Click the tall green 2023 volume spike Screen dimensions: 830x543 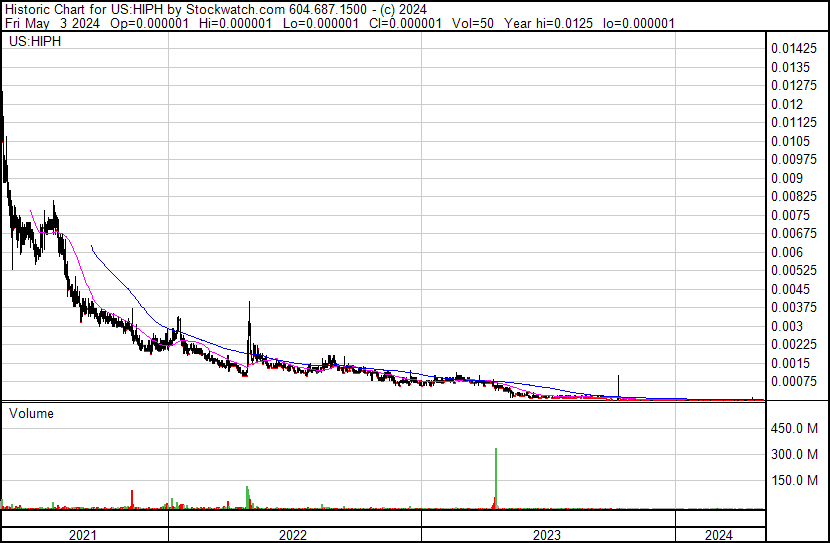[x=496, y=478]
